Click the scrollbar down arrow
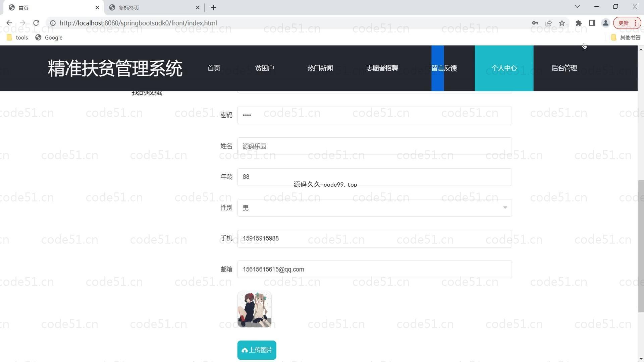The width and height of the screenshot is (644, 362). [x=641, y=359]
